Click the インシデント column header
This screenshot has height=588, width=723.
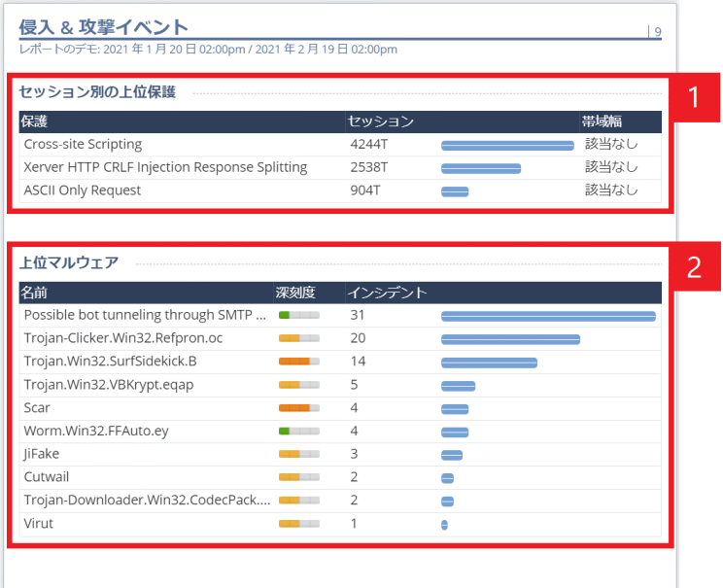pos(388,293)
